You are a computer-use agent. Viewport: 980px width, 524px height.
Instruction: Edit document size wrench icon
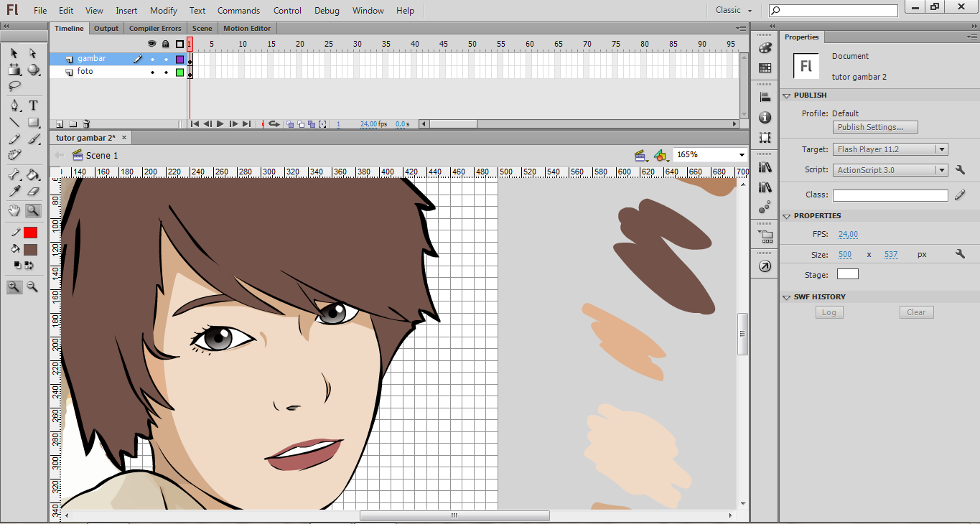click(961, 254)
